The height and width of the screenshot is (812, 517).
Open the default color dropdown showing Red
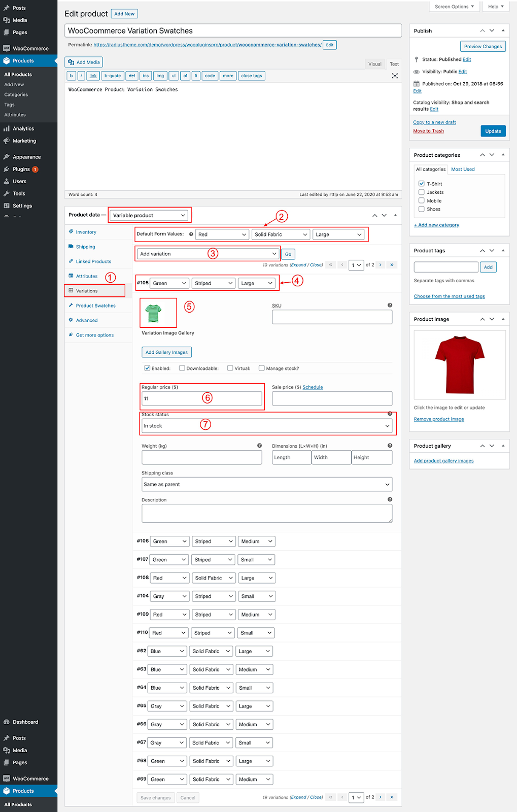222,234
